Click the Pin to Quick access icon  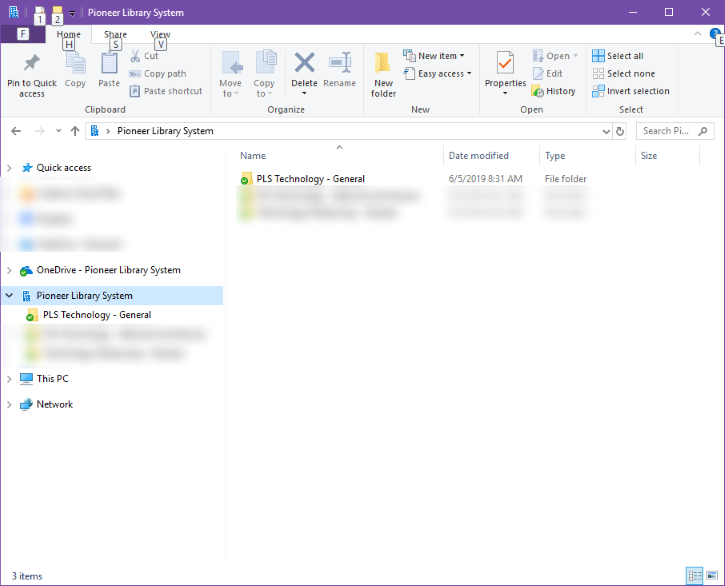pos(31,65)
